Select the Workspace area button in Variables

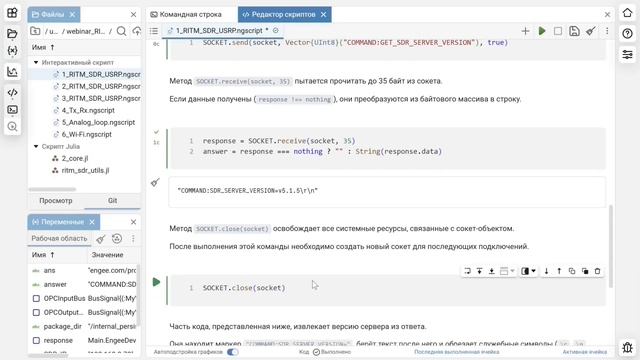coord(59,239)
